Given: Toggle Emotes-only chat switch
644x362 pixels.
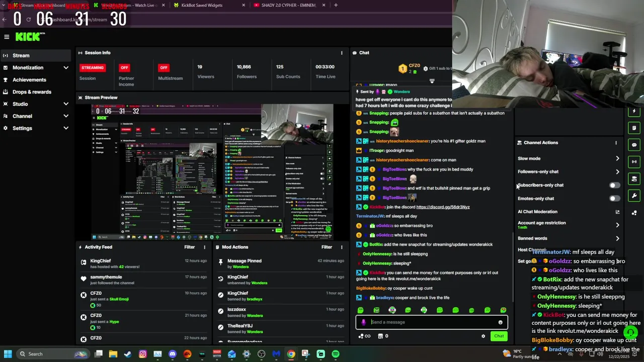Looking at the screenshot, I should coord(614,199).
